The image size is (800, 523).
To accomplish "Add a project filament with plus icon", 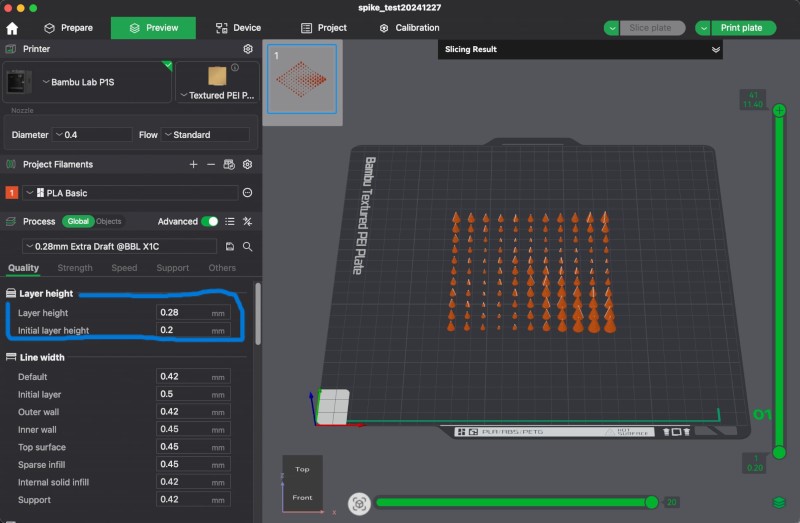I will (x=193, y=164).
